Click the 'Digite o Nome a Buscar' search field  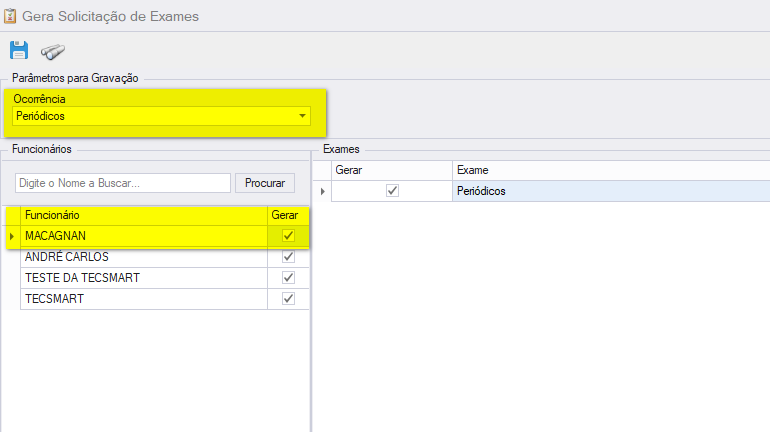tap(123, 183)
